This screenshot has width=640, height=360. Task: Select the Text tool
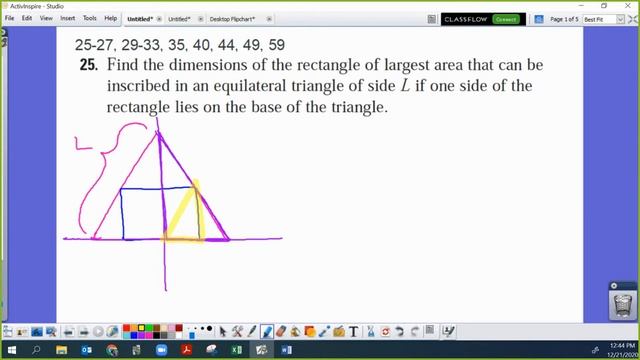coord(353,331)
